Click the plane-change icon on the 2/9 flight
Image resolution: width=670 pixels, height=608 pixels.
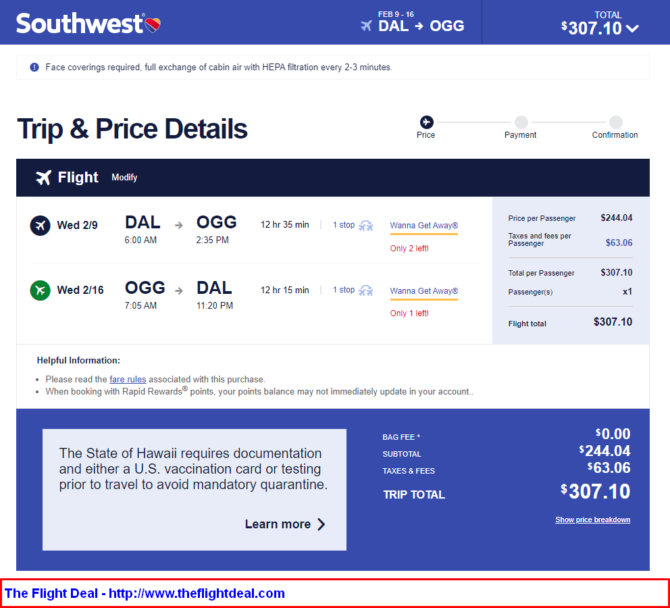click(x=366, y=225)
